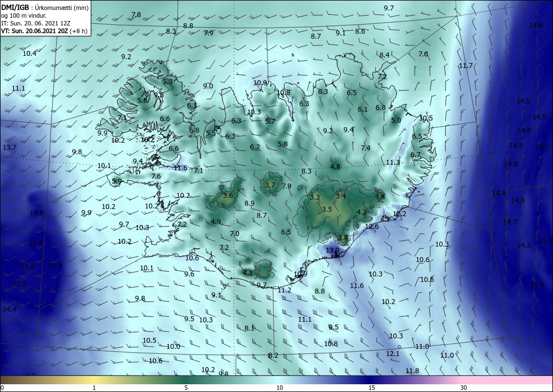
Task: Click the 15.1 value at the right edge
Action: pos(542,148)
